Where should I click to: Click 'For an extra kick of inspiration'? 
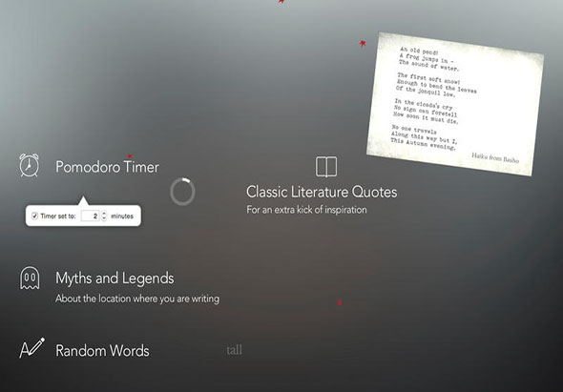(x=306, y=210)
